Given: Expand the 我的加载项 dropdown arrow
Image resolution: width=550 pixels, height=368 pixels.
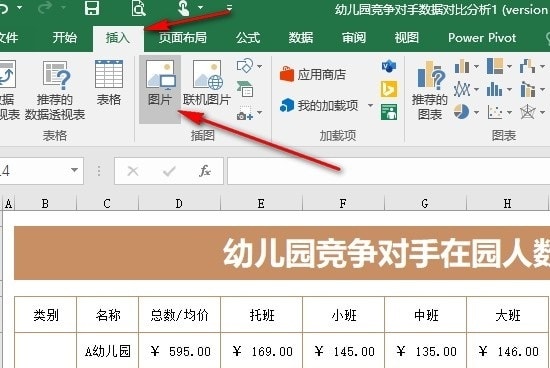Looking at the screenshot, I should click(x=370, y=105).
